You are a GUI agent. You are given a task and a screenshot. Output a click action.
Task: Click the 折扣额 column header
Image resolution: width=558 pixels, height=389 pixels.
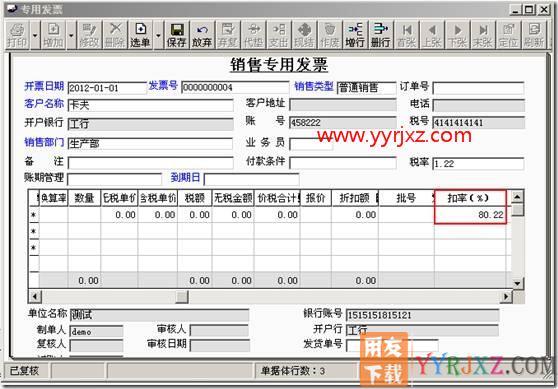[355, 198]
